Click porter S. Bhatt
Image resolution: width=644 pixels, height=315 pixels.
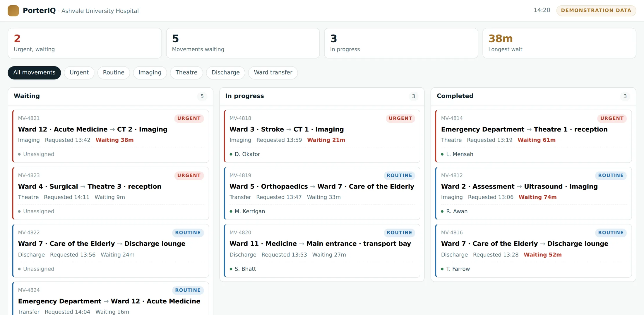click(245, 269)
